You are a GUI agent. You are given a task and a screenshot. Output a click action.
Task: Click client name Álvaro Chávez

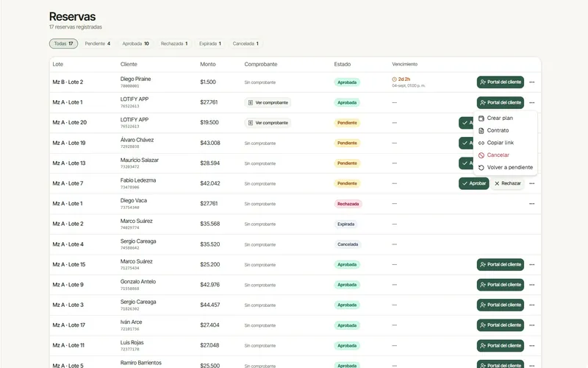click(x=137, y=140)
